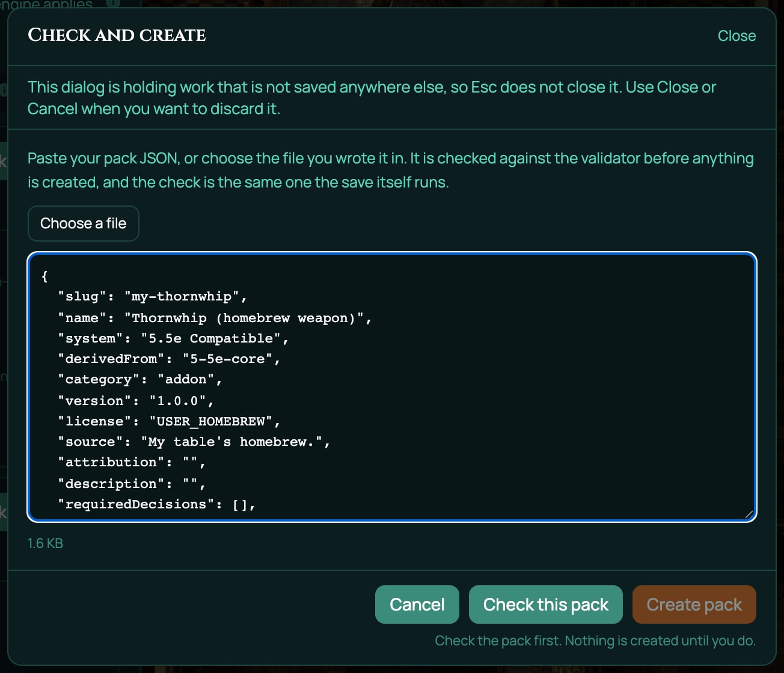Screen dimensions: 784x673
Task: Click the 1.6 KB size label
Action: pyautogui.click(x=46, y=543)
